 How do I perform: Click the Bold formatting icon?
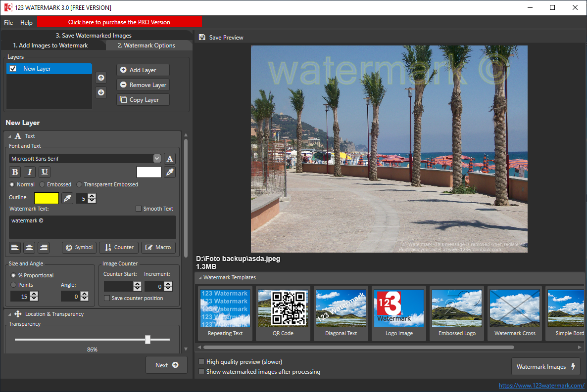(15, 172)
